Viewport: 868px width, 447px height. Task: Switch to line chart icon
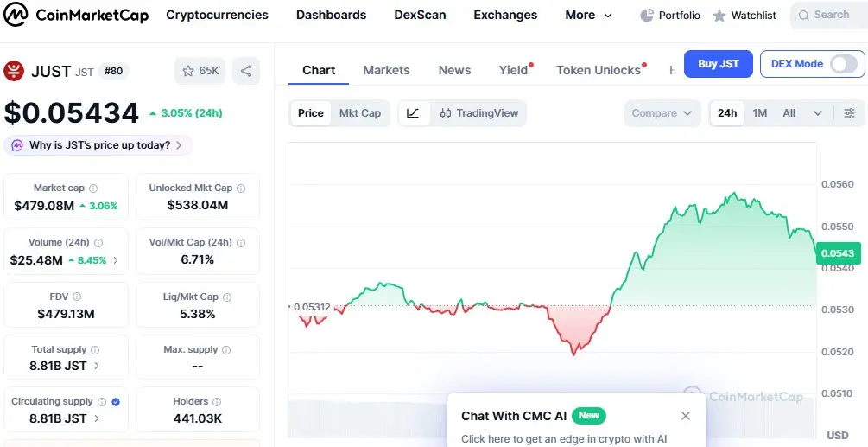pyautogui.click(x=413, y=113)
